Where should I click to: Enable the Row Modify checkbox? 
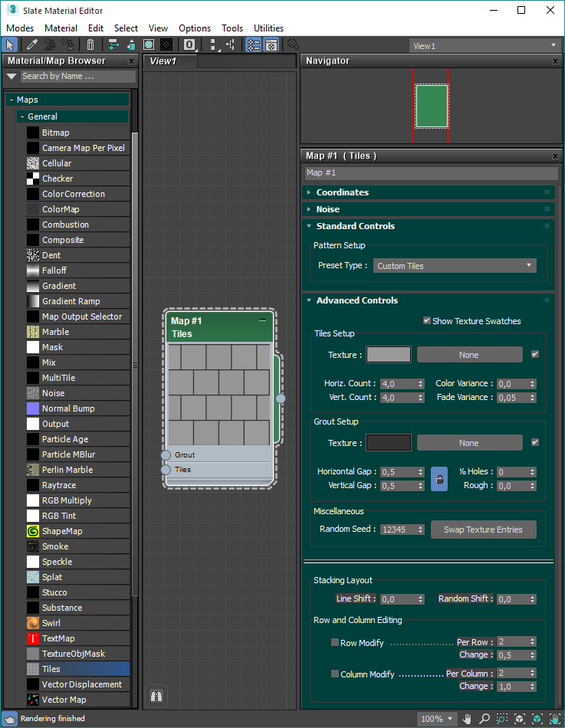[x=335, y=642]
